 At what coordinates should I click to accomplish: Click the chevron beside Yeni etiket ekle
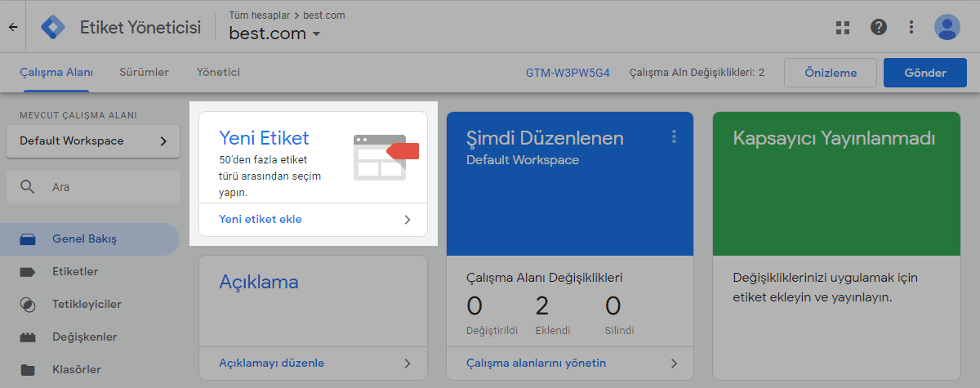coord(408,220)
